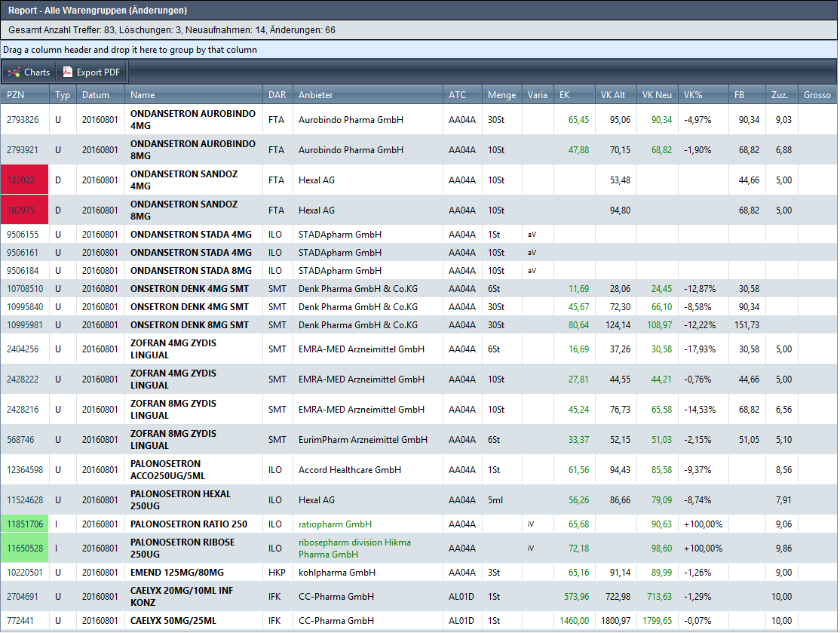Screen dimensions: 840x633
Task: Sort by PZN column header
Action: click(x=25, y=95)
